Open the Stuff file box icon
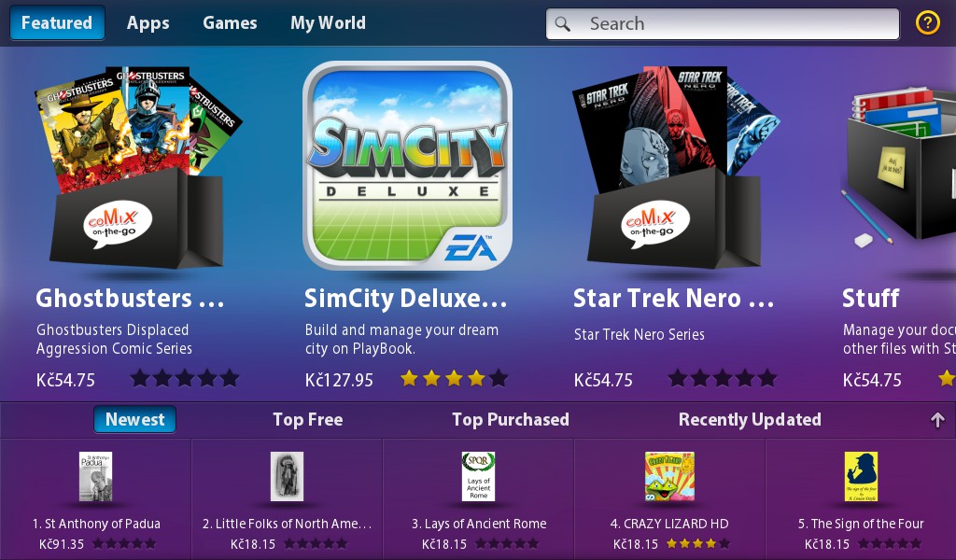This screenshot has width=956, height=560. (897, 168)
